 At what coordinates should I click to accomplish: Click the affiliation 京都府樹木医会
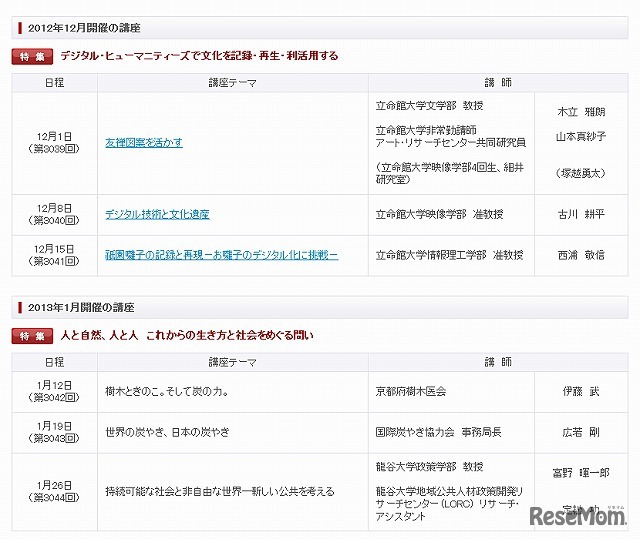[x=411, y=391]
